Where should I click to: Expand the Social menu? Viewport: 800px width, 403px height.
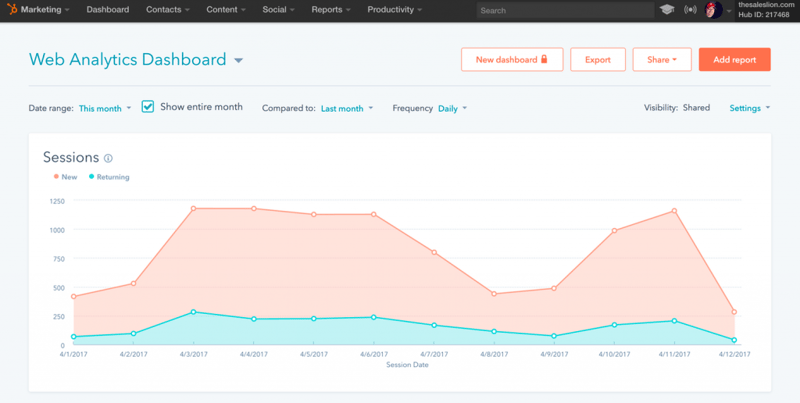pos(279,10)
